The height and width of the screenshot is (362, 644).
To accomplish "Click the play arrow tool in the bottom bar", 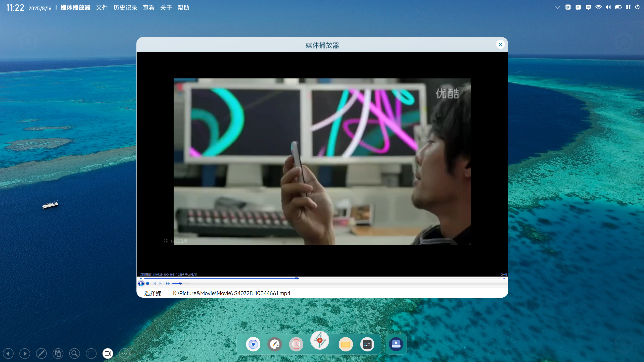I will (x=25, y=354).
